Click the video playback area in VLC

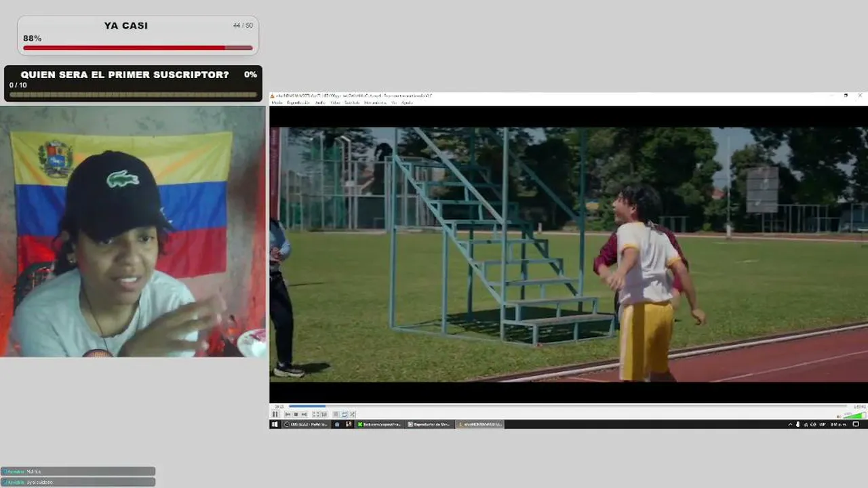[x=568, y=254]
